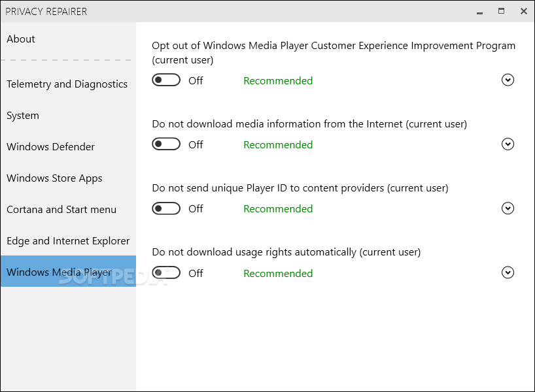Select Windows Media Player category
Image resolution: width=535 pixels, height=392 pixels.
(68, 271)
